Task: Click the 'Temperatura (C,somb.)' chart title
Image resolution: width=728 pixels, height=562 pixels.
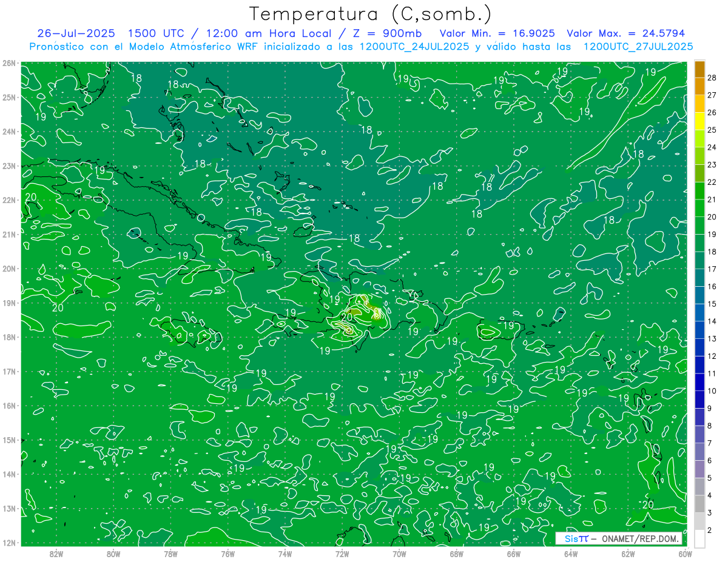Action: [x=371, y=14]
